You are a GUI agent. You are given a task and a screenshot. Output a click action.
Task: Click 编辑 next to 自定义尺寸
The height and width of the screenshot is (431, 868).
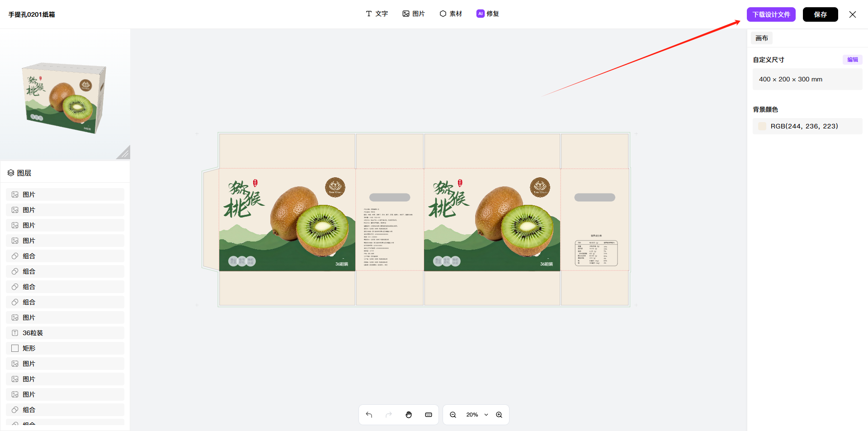click(853, 60)
